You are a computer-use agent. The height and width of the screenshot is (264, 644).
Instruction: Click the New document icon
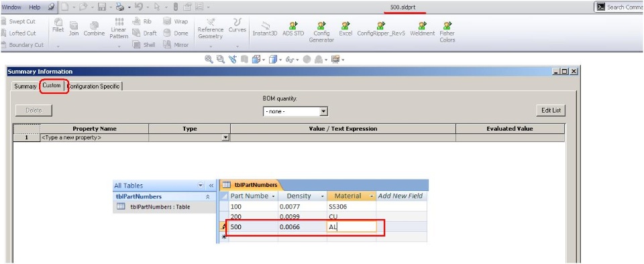[65, 7]
